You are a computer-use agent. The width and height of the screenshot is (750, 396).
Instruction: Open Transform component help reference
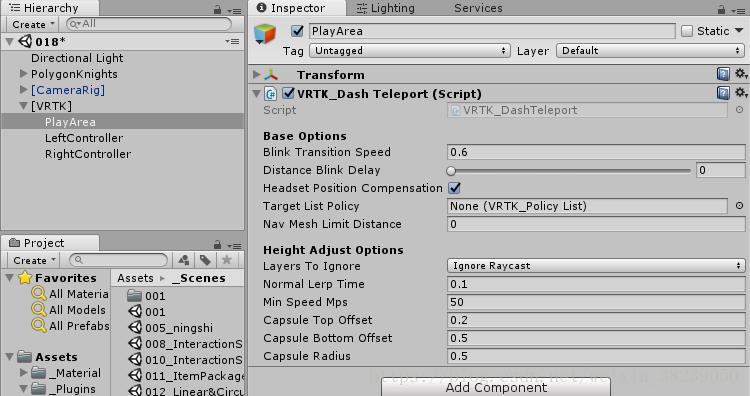point(723,74)
